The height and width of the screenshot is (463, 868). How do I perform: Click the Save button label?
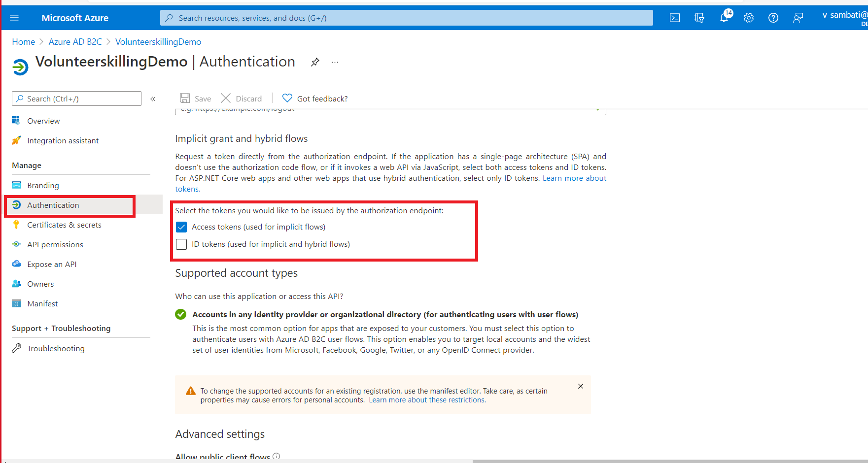203,99
